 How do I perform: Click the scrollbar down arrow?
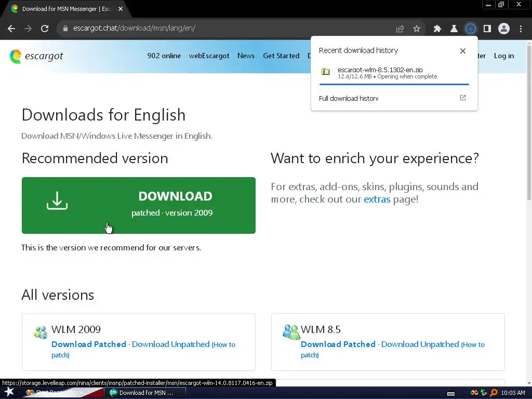(529, 383)
